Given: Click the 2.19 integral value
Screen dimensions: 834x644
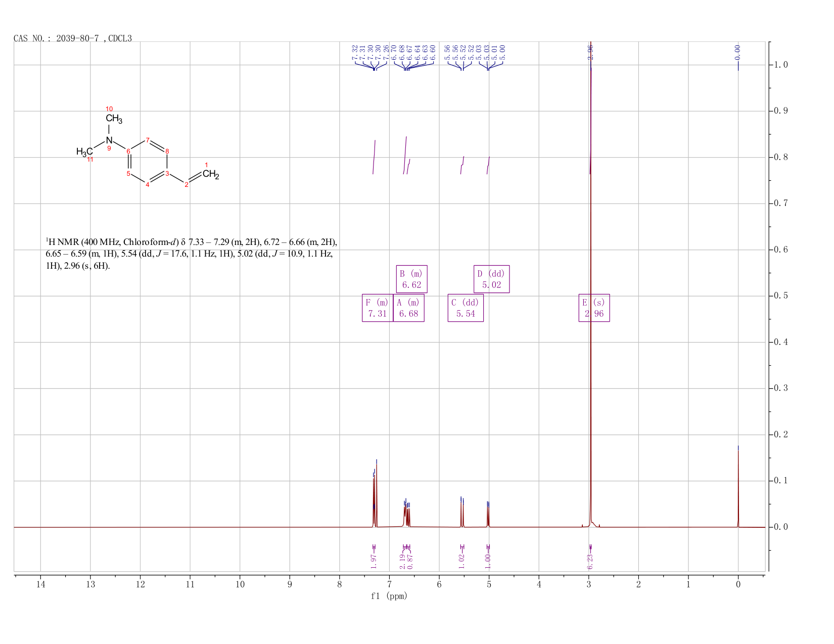Looking at the screenshot, I should pos(403,561).
